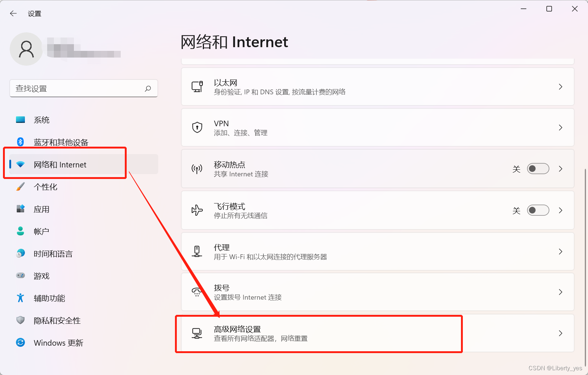Click the 以太网 ethernet icon
The width and height of the screenshot is (588, 375).
coord(197,87)
